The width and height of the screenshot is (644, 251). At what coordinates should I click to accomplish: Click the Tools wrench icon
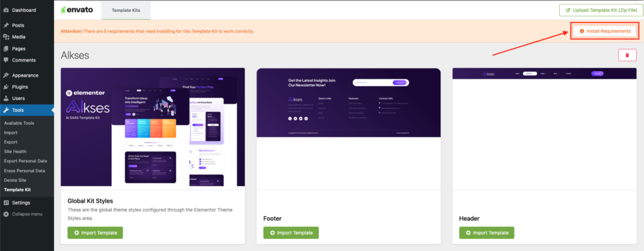[x=6, y=110]
